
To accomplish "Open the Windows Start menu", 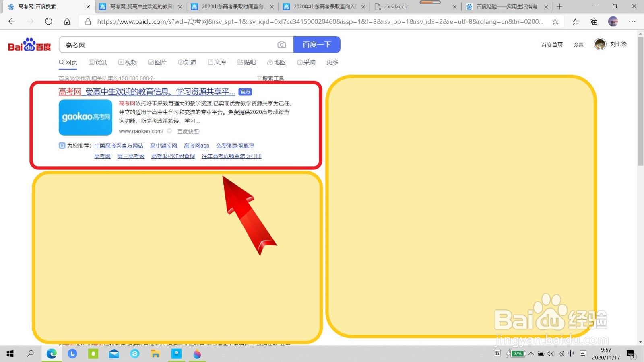I will [10, 354].
